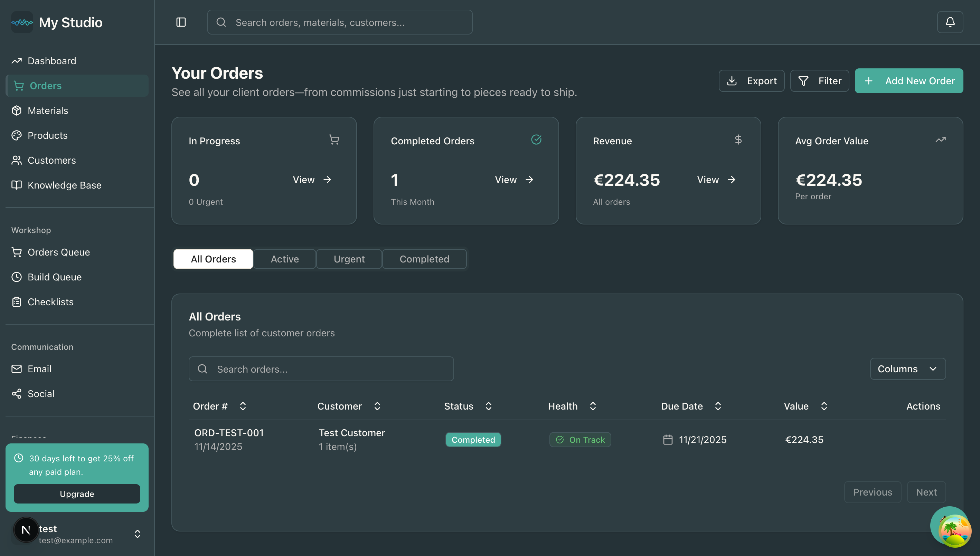Navigate to Customers in the sidebar
The image size is (980, 556).
(x=51, y=160)
